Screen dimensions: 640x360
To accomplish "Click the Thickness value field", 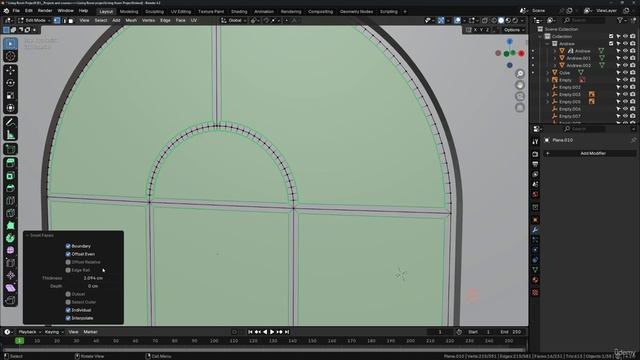I will pyautogui.click(x=93, y=278).
